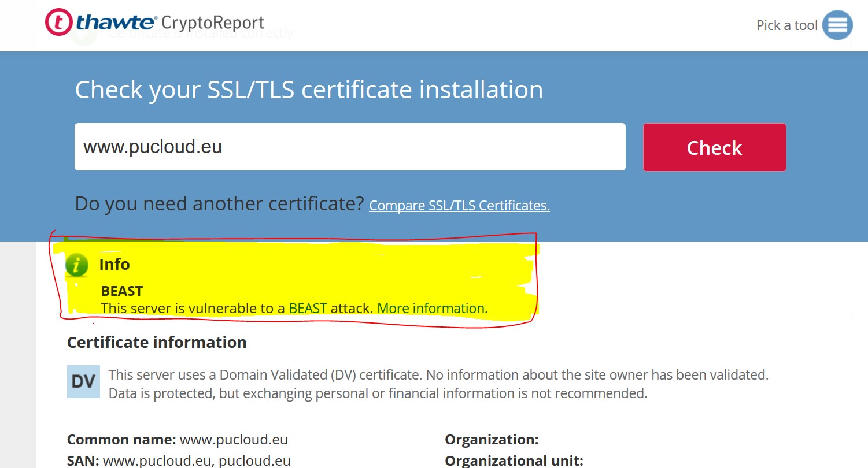The image size is (868, 468).
Task: Click the 'Check your SSL/TLS certificate installation' heading
Action: coord(309,90)
